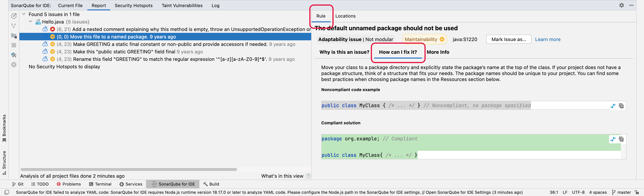This screenshot has height=196, width=644.
Task: Copy the noncompliant code example with the copy icon
Action: point(621,106)
